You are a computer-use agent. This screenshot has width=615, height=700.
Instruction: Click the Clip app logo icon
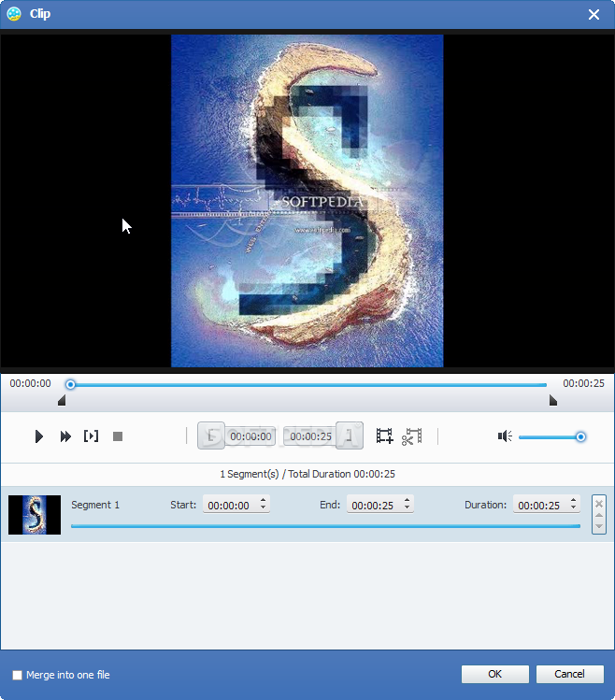tap(14, 14)
